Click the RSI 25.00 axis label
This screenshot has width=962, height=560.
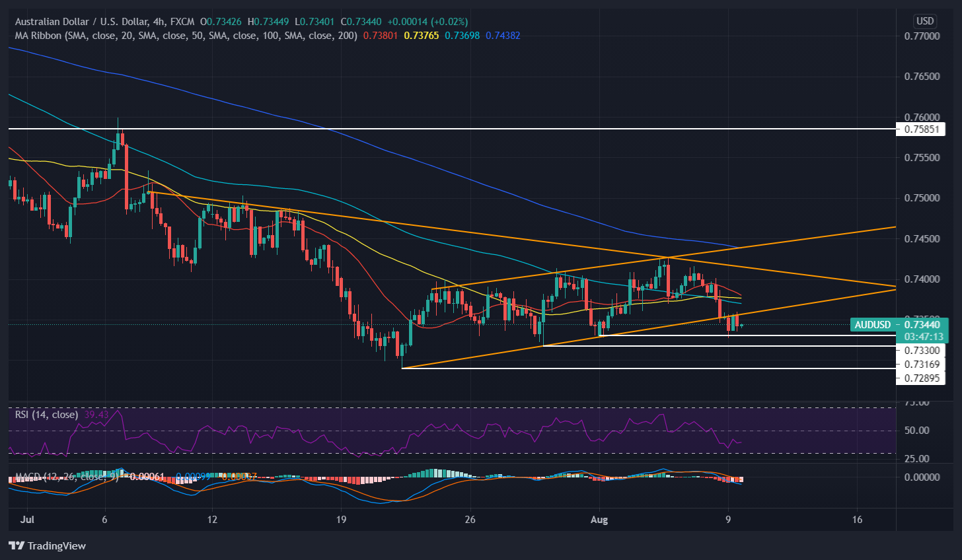(917, 459)
